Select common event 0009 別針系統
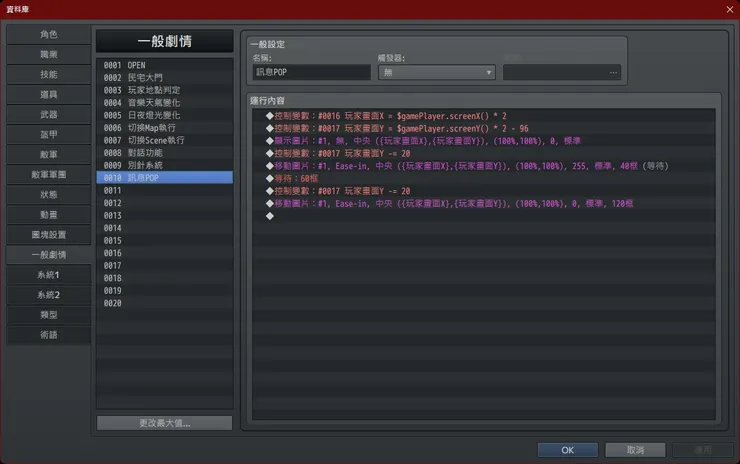The height and width of the screenshot is (464, 740). click(164, 165)
